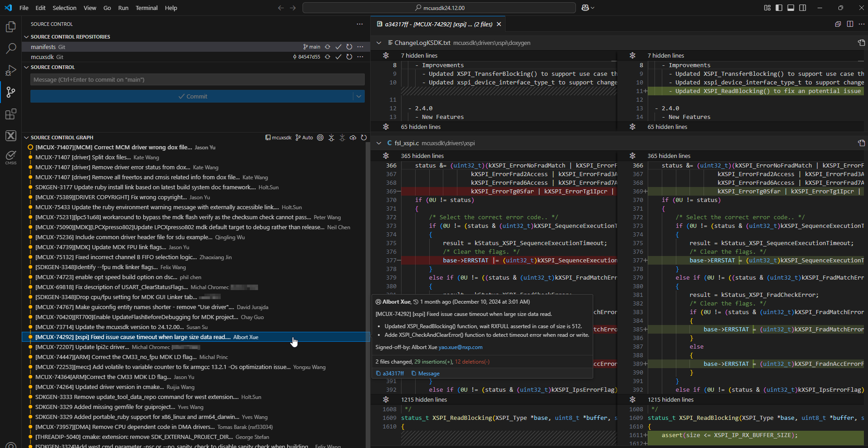Click the commit message input field
The width and height of the screenshot is (868, 448).
point(197,79)
